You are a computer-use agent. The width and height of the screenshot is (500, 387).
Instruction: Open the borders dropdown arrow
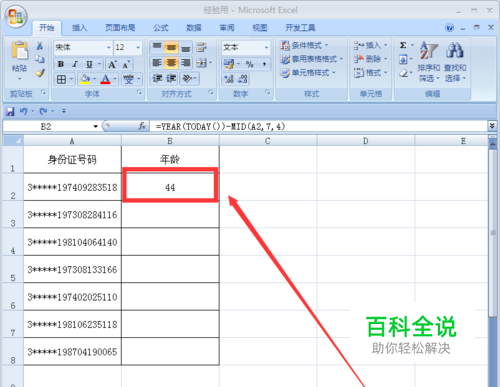point(71,79)
